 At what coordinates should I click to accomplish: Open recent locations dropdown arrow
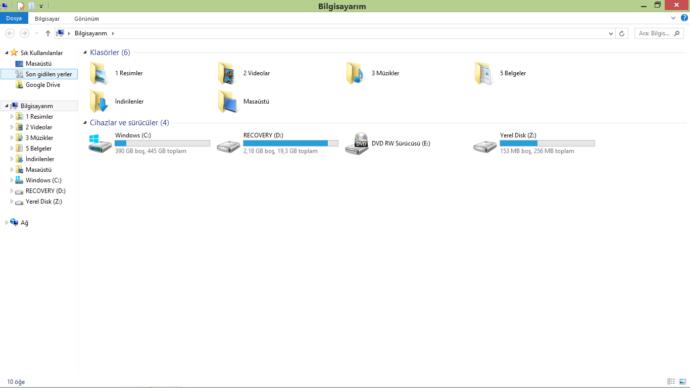[37, 33]
